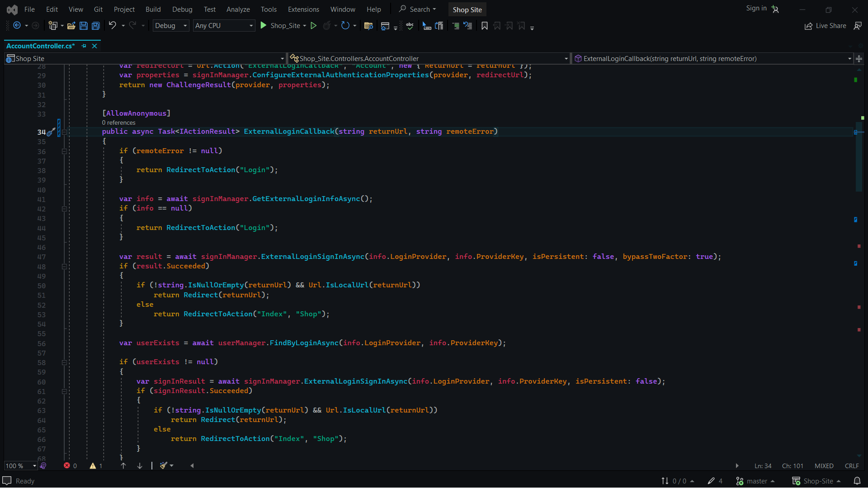The image size is (868, 488).
Task: Collapse the ExternalLoginCallback method outline
Action: [64, 132]
